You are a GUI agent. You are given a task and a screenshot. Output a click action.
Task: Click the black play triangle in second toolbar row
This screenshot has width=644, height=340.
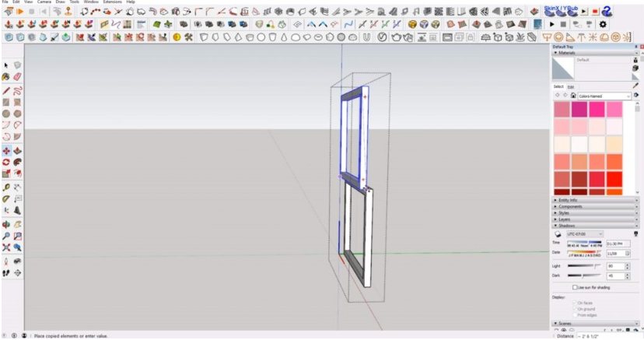tap(552, 25)
